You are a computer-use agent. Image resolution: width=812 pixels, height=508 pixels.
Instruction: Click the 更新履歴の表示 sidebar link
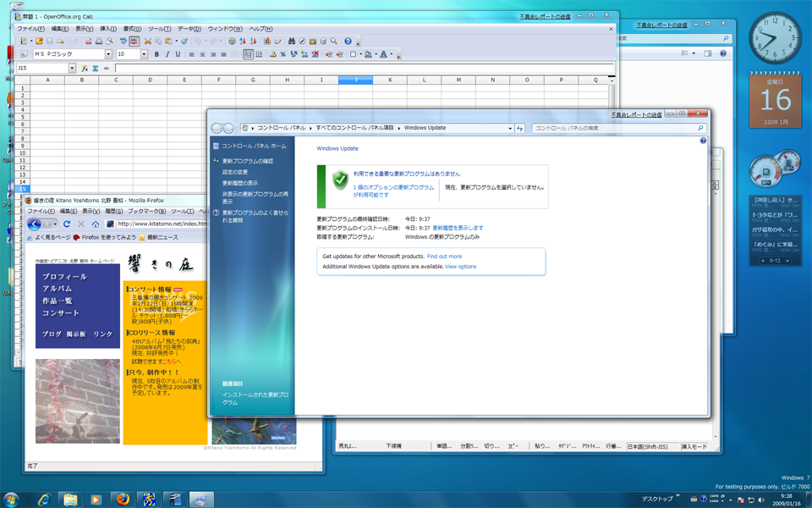[x=240, y=183]
